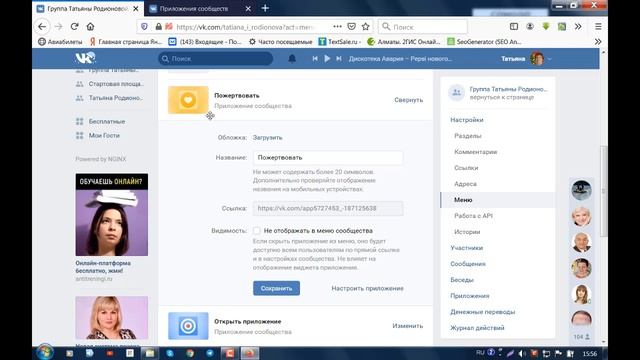Open the Ссылки menu item
640x360 pixels.
coord(466,168)
